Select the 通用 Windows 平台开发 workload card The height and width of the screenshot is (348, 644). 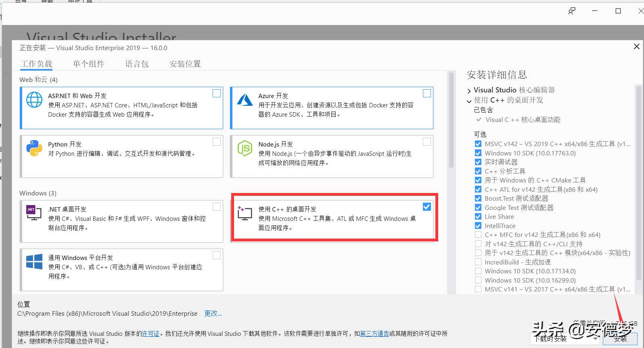pyautogui.click(x=121, y=270)
